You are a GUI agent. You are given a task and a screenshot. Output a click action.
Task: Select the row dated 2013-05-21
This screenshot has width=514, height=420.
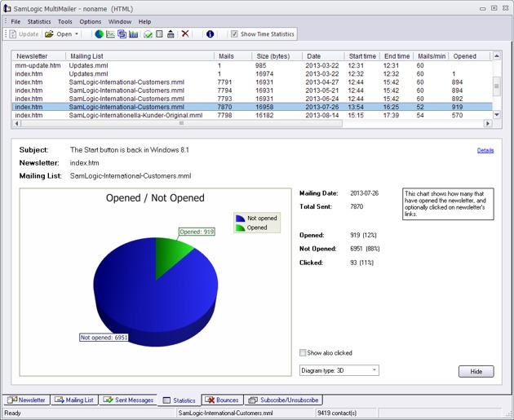click(x=252, y=91)
